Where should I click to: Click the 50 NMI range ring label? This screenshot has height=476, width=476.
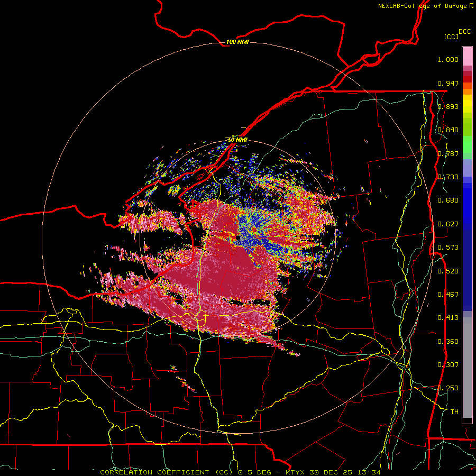click(x=237, y=140)
